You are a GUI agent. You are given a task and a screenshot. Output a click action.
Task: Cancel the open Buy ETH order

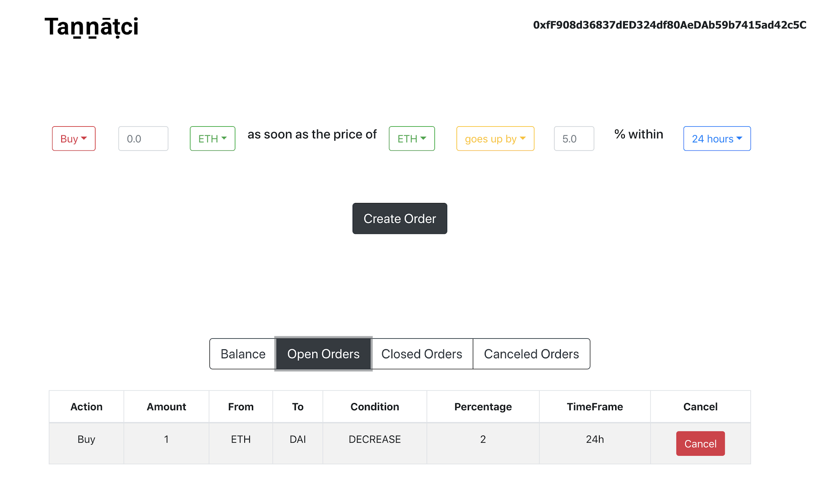[700, 444]
